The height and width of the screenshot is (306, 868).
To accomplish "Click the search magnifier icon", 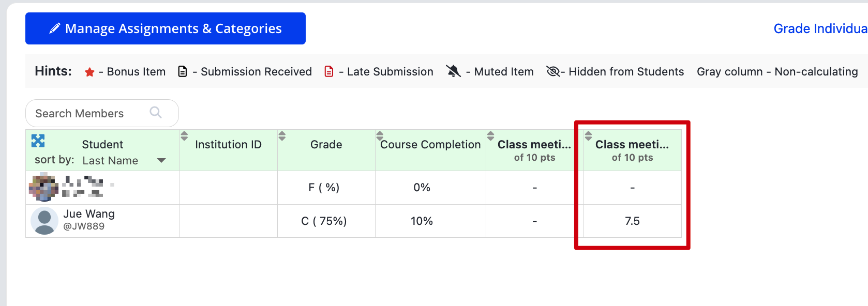I will (155, 112).
